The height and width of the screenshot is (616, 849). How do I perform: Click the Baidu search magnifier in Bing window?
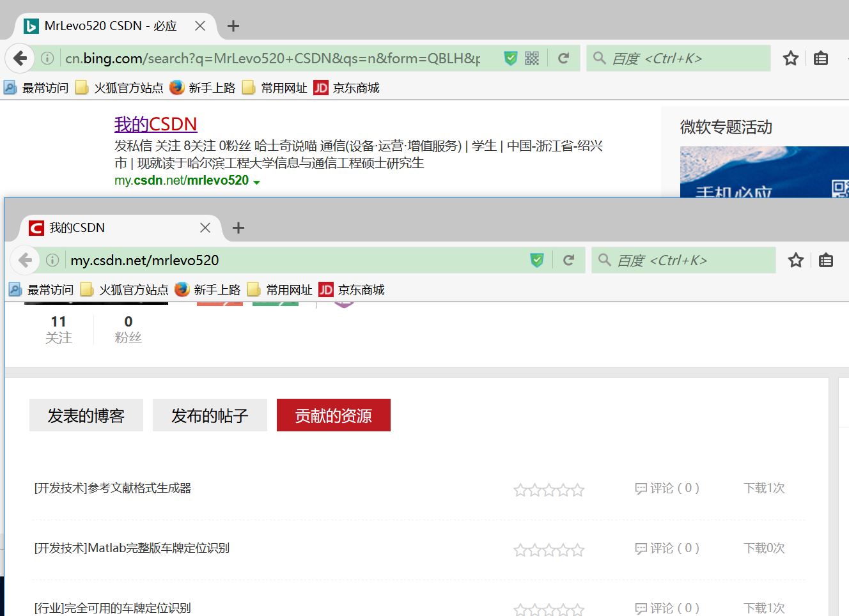599,58
